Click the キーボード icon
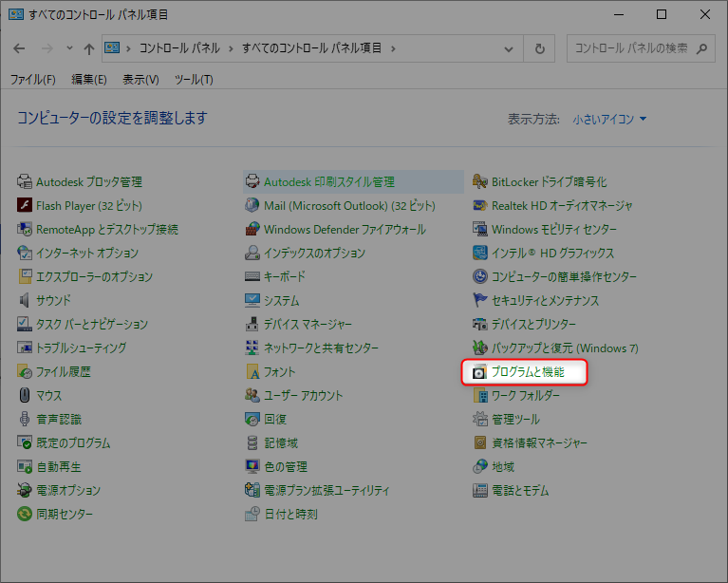The height and width of the screenshot is (583, 728). click(x=252, y=276)
